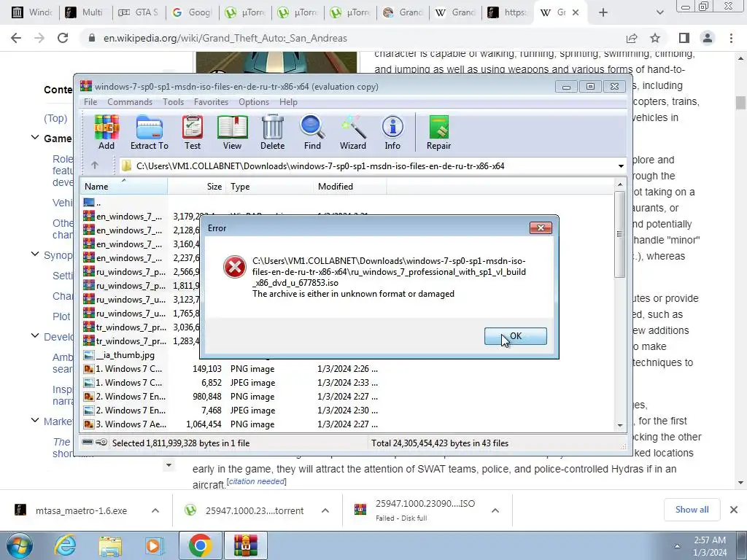Select the 149,103 byte PNG image row
The height and width of the screenshot is (560, 747).
(x=231, y=369)
